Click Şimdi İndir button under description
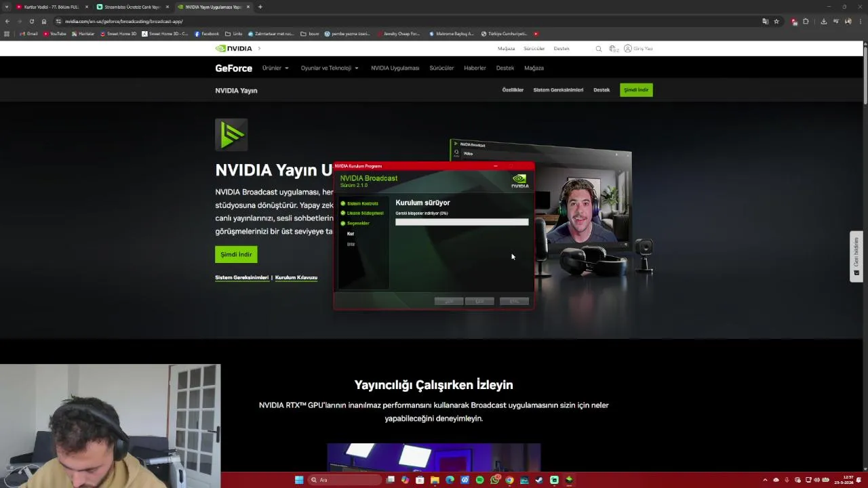 pos(236,254)
